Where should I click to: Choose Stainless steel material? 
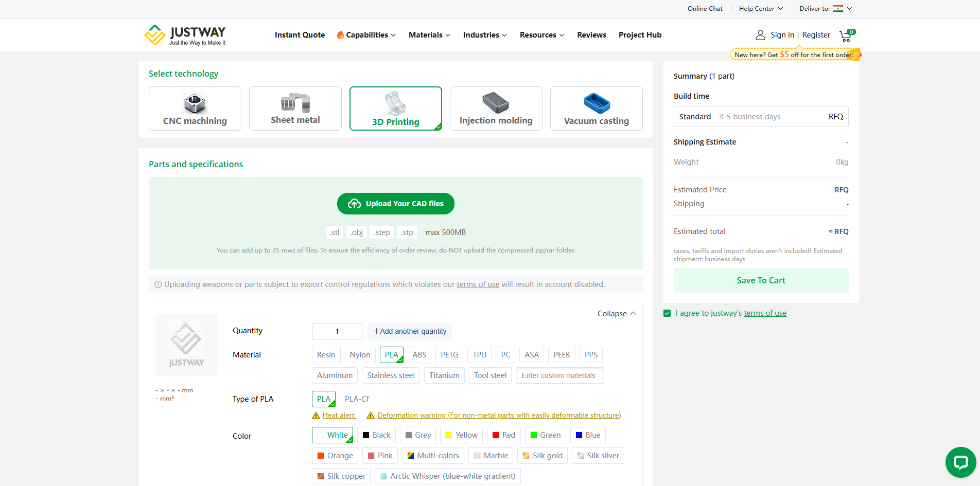(x=391, y=375)
